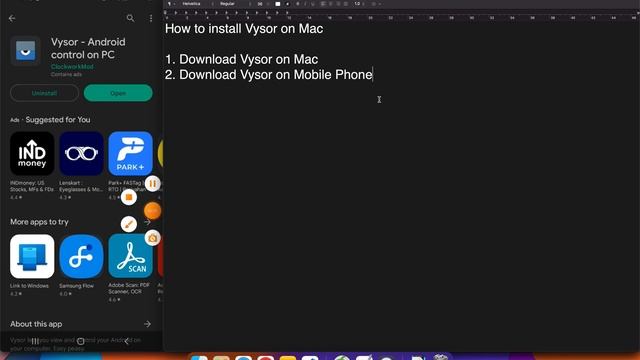Toggle underline formatting in TextEdit

(x=313, y=4)
